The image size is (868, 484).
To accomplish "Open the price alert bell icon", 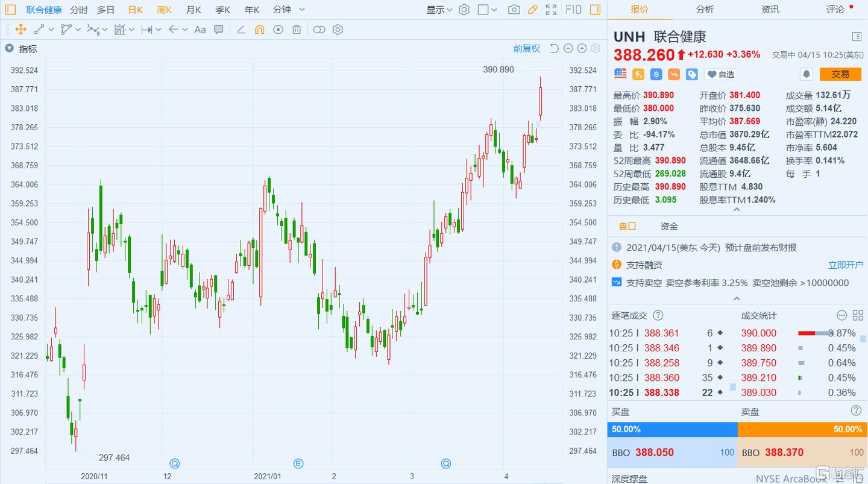I will click(x=805, y=74).
